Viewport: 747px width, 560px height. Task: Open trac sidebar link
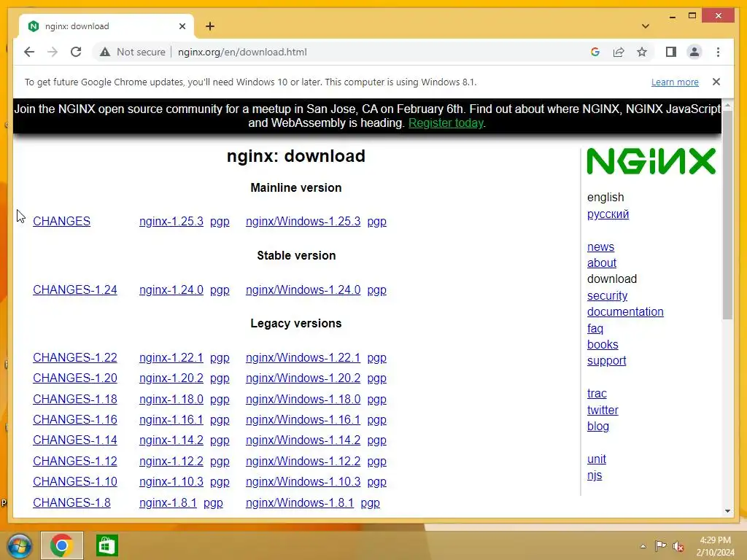coord(597,393)
